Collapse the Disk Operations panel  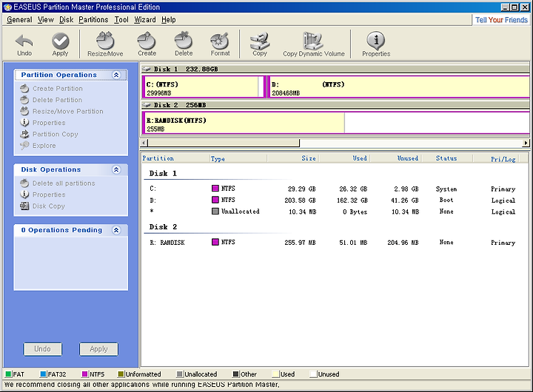pyautogui.click(x=116, y=170)
